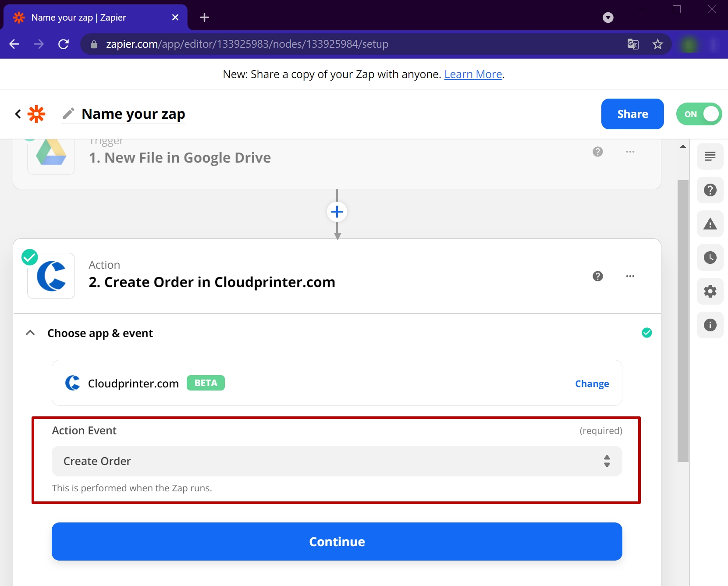Open the Action Event dropdown
Screen dimensions: 728x586
(x=337, y=461)
